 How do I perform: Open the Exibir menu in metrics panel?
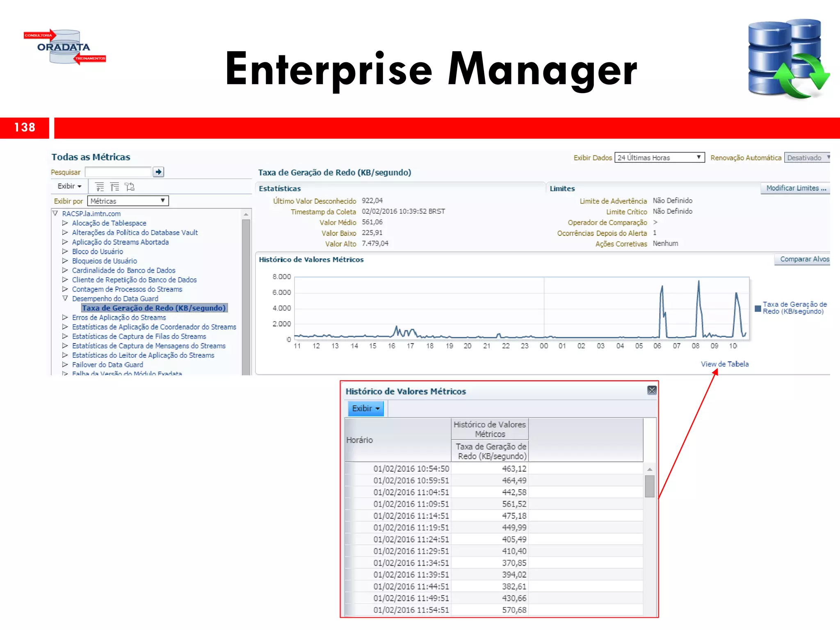69,186
